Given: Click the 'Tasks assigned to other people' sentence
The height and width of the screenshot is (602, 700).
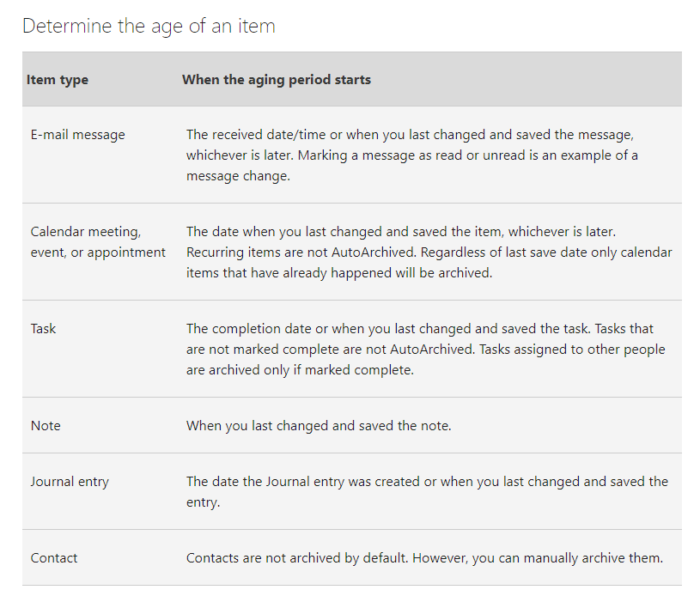Looking at the screenshot, I should point(572,349).
